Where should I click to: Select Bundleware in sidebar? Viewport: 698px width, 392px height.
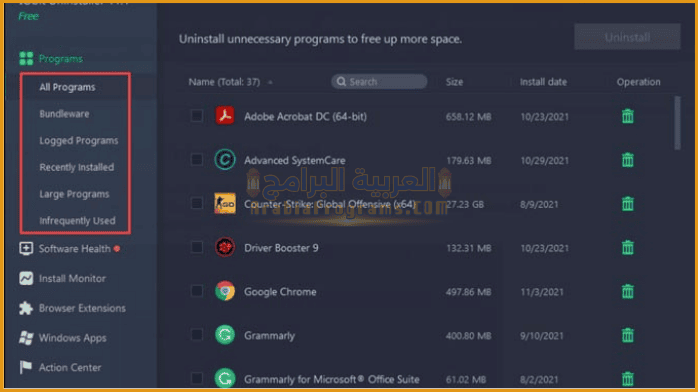(x=64, y=114)
